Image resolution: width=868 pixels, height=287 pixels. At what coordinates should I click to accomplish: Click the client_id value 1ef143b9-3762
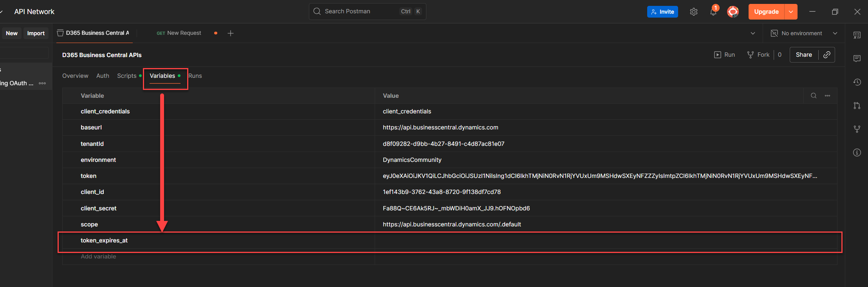point(442,192)
